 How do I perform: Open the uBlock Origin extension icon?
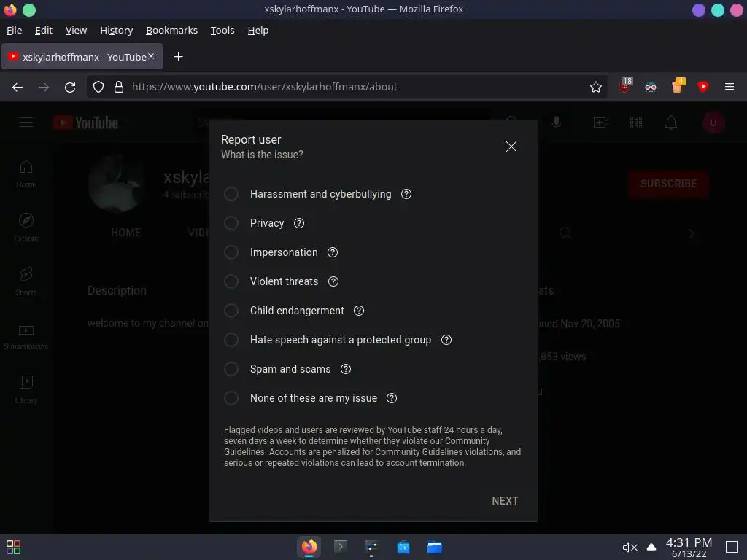[625, 86]
